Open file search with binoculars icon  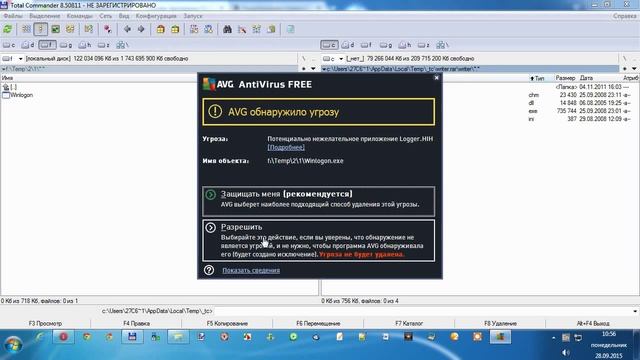(227, 29)
